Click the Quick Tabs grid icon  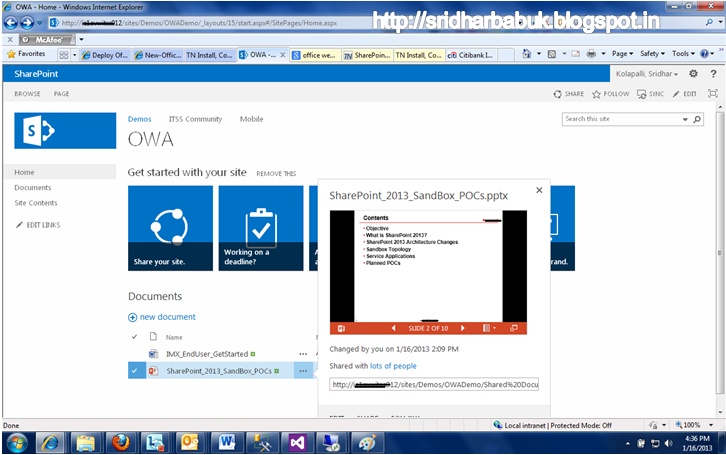tap(64, 55)
